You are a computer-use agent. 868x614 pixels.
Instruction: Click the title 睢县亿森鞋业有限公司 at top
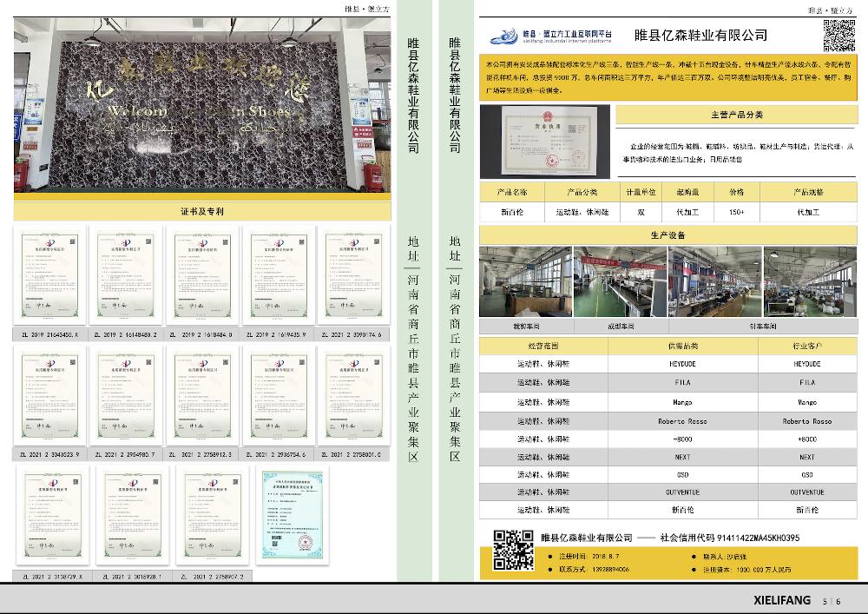coord(700,36)
